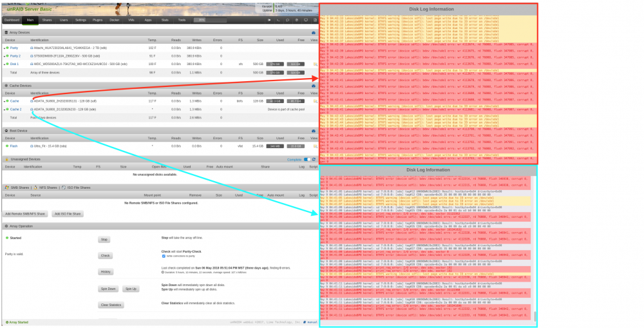Expand the arrow beside Parity device
Image resolution: width=644 pixels, height=328 pixels.
pyautogui.click(x=5, y=48)
